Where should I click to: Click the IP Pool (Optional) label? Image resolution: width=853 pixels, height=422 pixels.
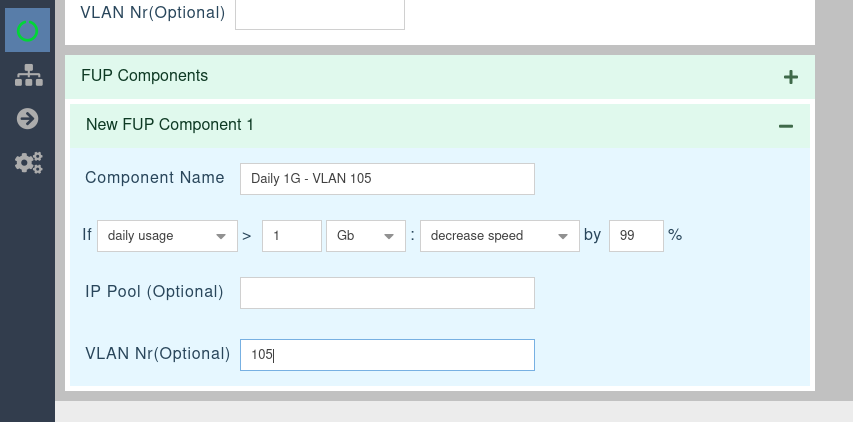154,292
